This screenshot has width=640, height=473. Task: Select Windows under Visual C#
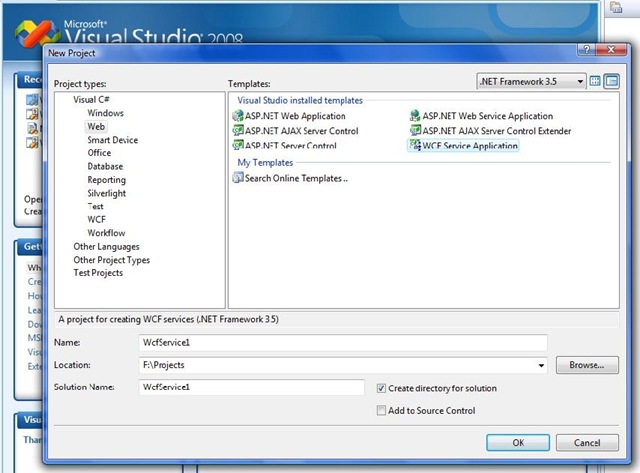(105, 113)
